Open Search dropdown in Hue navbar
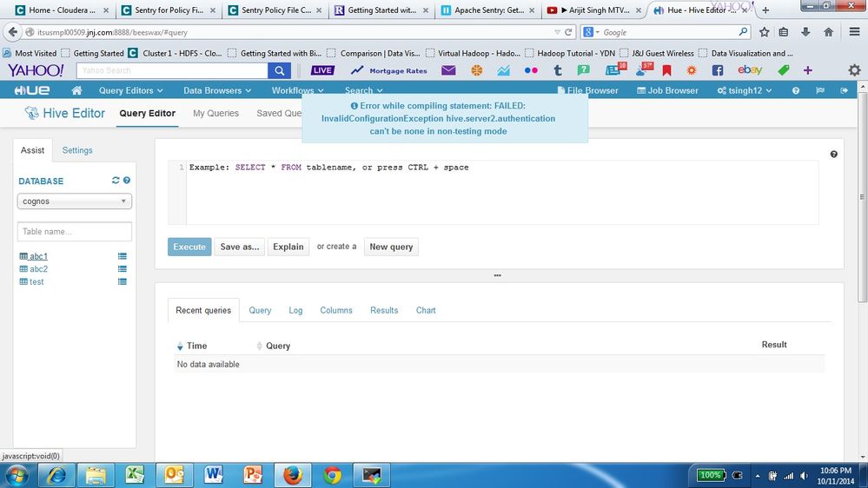 (x=363, y=90)
